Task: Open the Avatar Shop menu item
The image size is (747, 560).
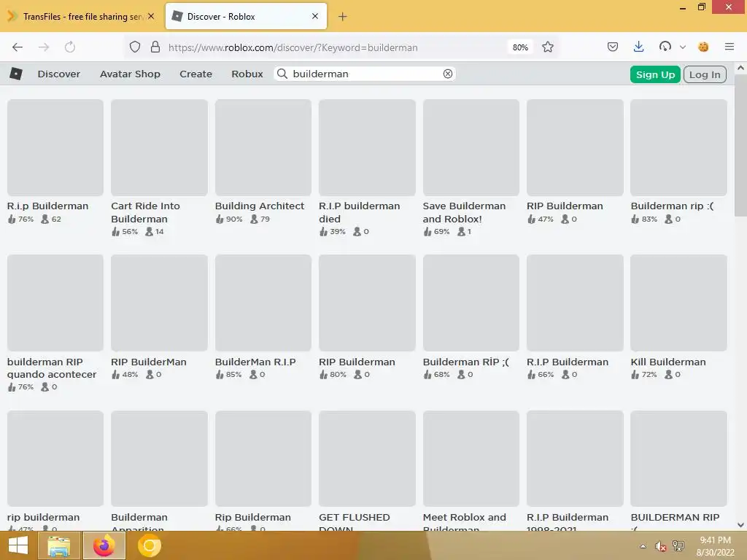Action: click(130, 74)
